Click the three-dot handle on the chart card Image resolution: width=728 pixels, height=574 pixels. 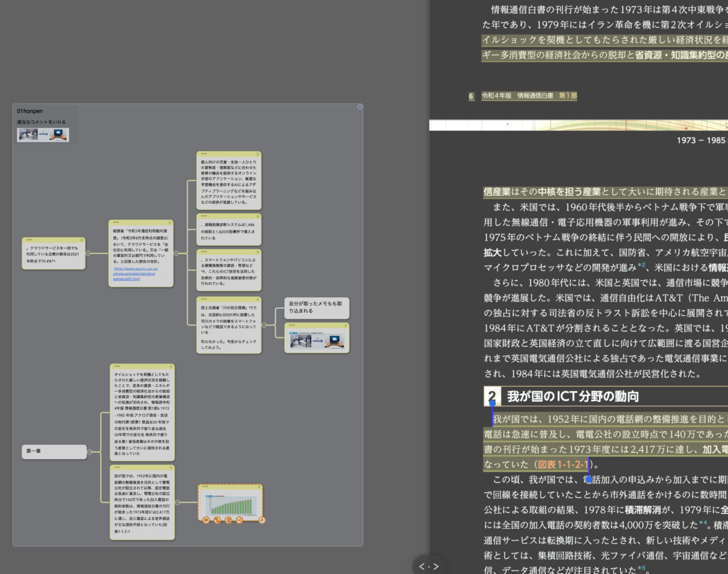205,487
